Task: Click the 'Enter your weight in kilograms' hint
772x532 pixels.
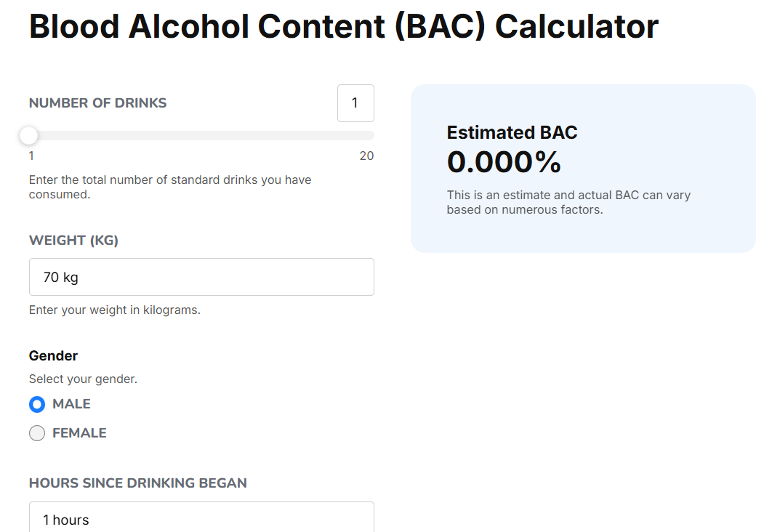Action: (x=114, y=310)
